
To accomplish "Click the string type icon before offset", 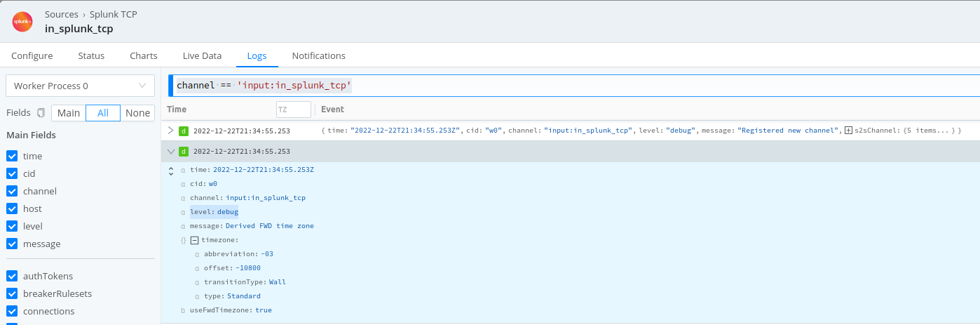I will pyautogui.click(x=197, y=268).
